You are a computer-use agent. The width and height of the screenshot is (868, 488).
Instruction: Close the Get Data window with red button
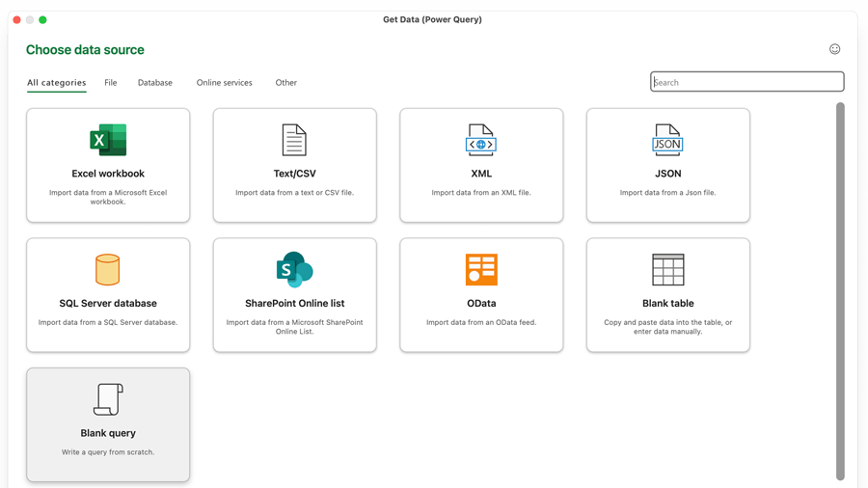(x=17, y=20)
